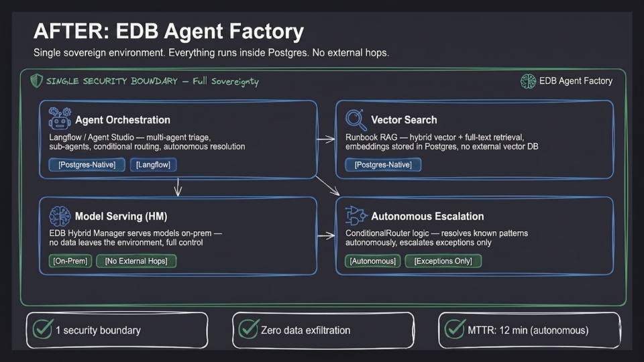Viewport: 644px width, 362px height.
Task: Select the [No External Hops] tag
Action: click(136, 261)
